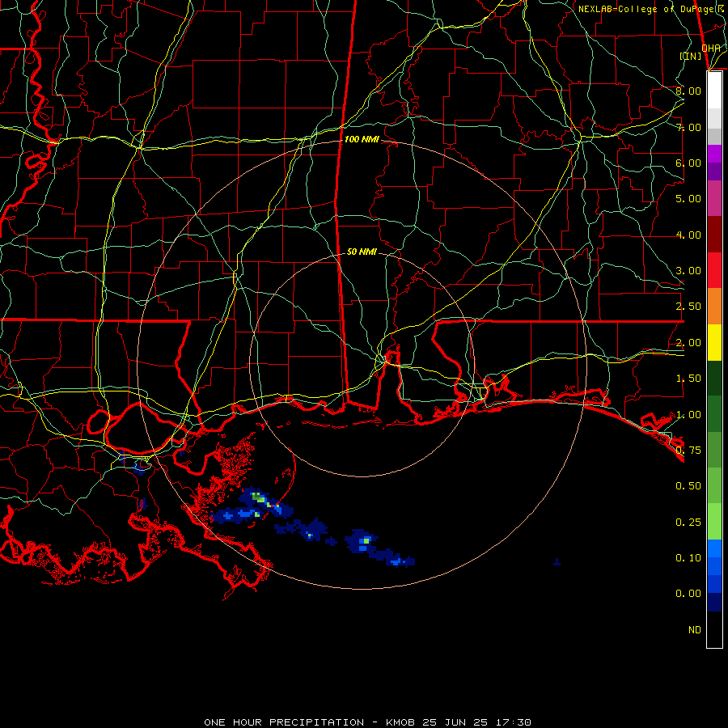Screen dimensions: 728x728
Task: Pick the dark red swatch beside 4.00
Action: coord(714,235)
